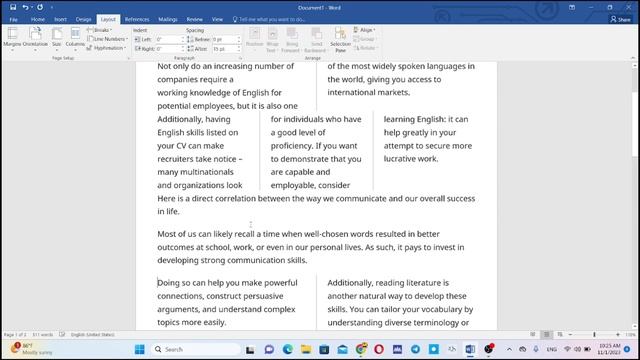The image size is (640, 360).
Task: Click the Indent Right input field
Action: click(x=167, y=49)
